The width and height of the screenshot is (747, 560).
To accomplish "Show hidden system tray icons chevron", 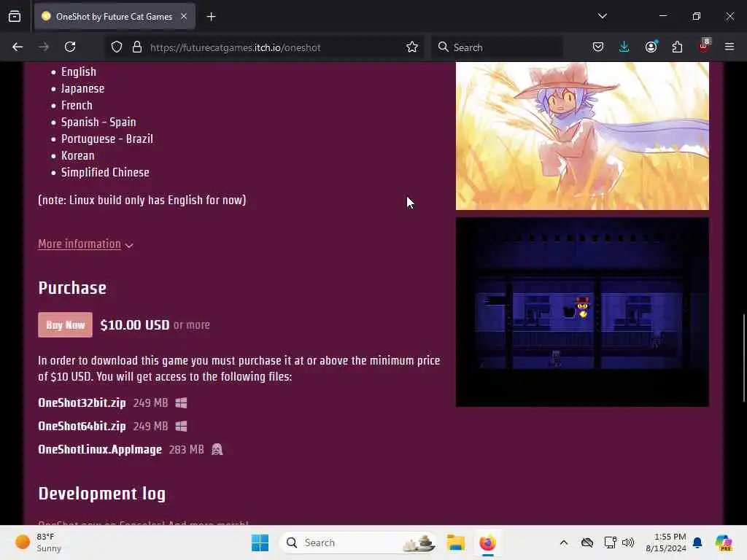I will pos(564,542).
